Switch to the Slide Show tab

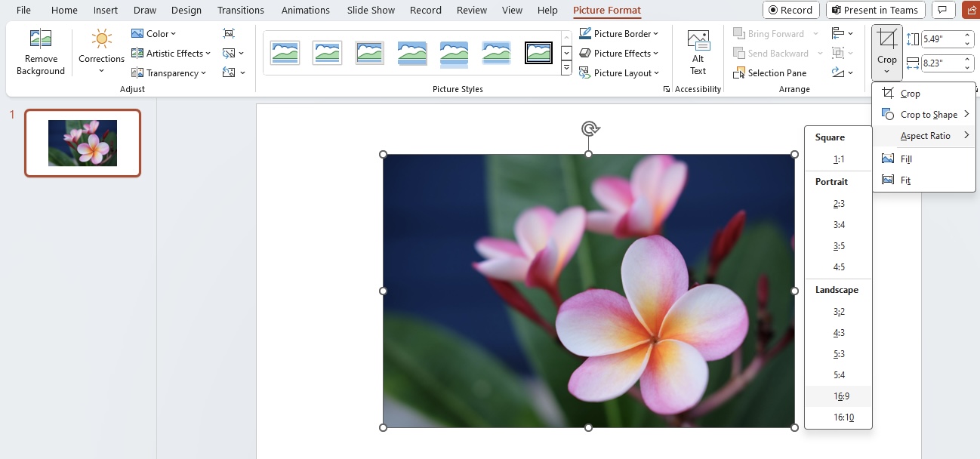coord(371,10)
